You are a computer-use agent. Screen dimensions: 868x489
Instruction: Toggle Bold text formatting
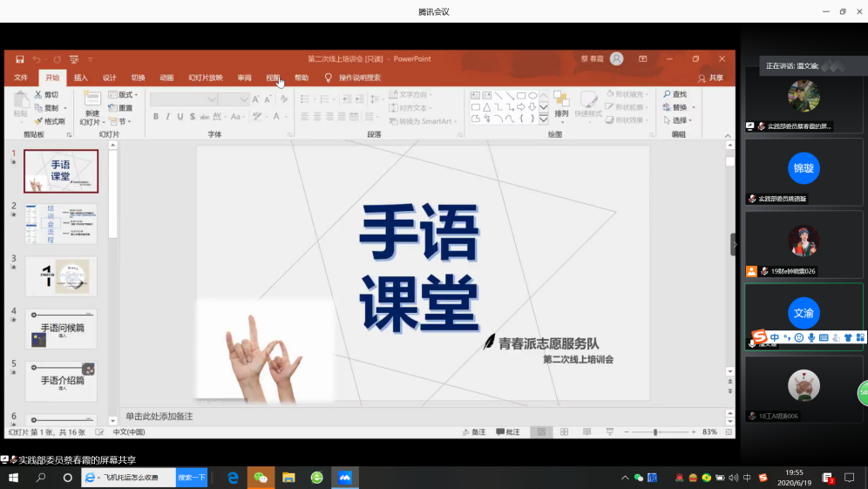coord(156,117)
